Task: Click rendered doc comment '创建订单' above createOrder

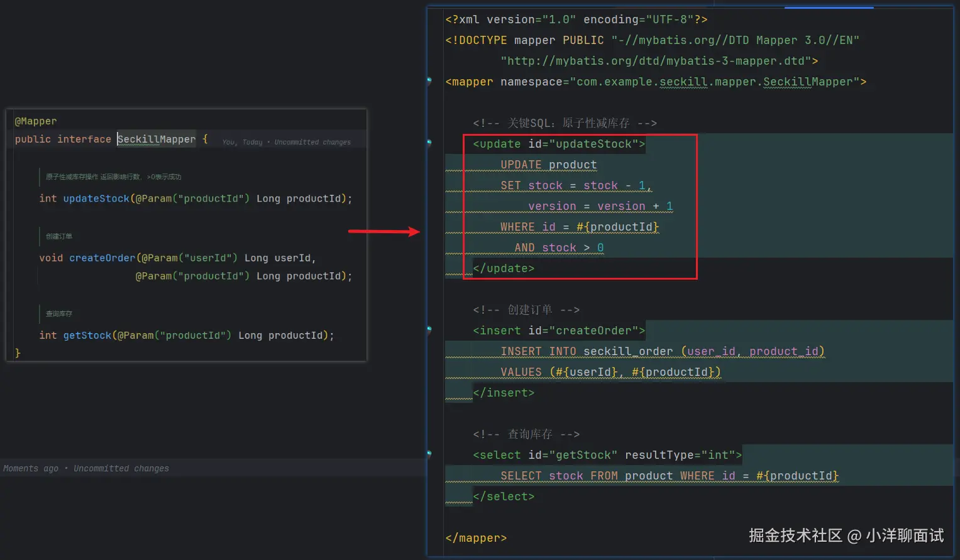Action: pos(59,236)
